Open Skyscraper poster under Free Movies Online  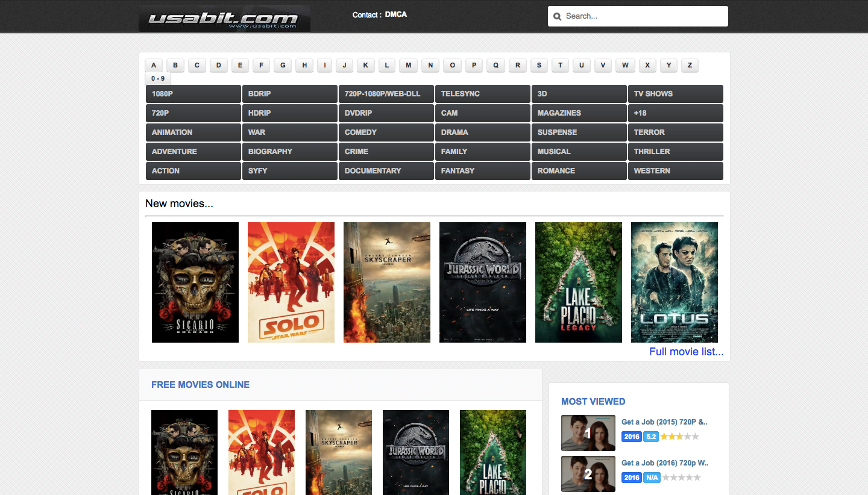339,452
